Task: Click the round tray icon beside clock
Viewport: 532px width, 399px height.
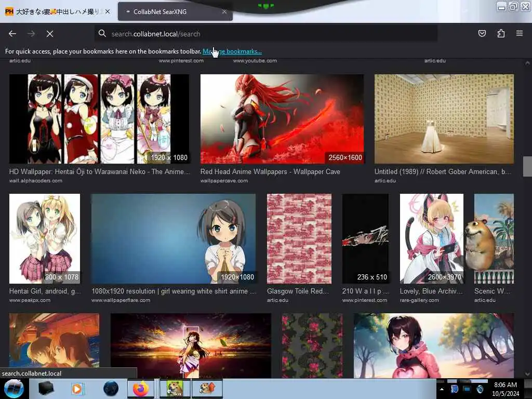Action: (x=480, y=389)
